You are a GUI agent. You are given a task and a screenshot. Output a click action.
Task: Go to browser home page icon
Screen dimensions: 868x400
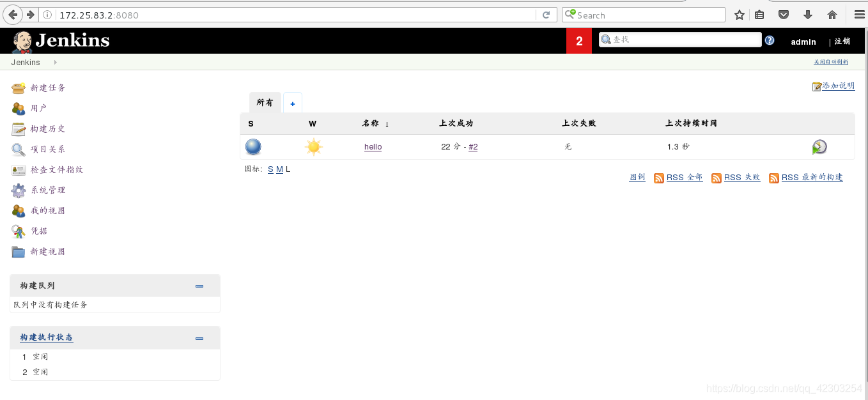tap(832, 15)
